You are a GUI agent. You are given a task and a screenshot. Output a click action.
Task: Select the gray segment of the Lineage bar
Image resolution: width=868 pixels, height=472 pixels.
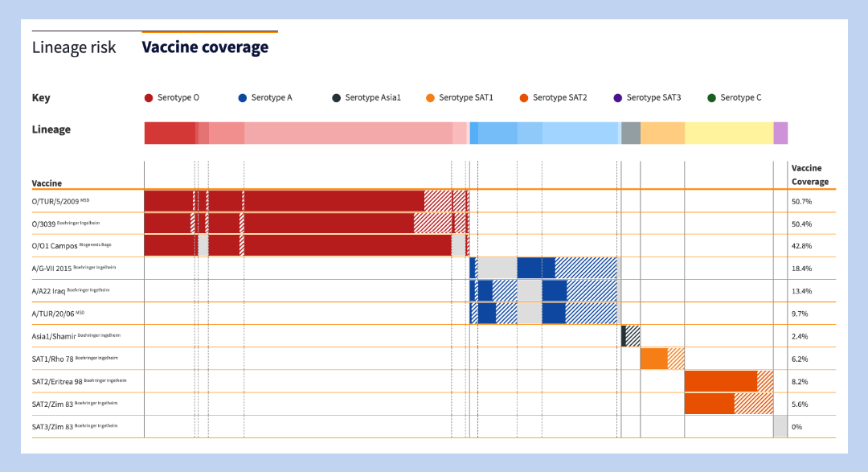coord(631,133)
